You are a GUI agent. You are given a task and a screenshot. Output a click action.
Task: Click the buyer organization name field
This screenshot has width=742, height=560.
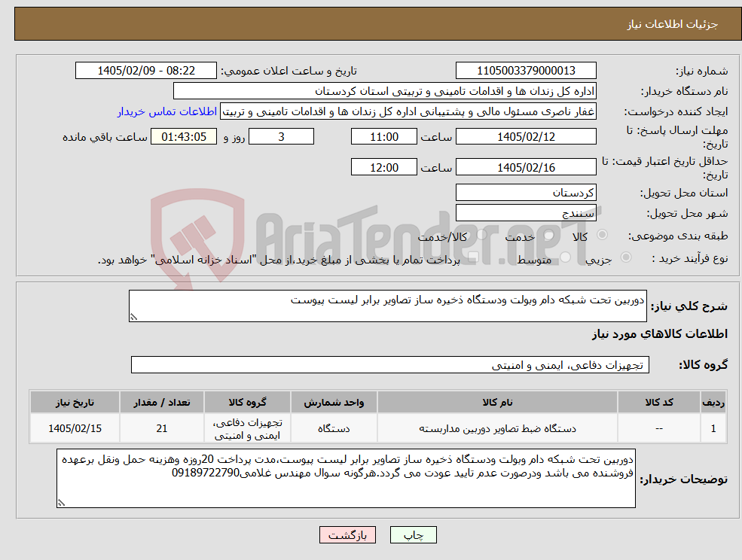pyautogui.click(x=385, y=91)
